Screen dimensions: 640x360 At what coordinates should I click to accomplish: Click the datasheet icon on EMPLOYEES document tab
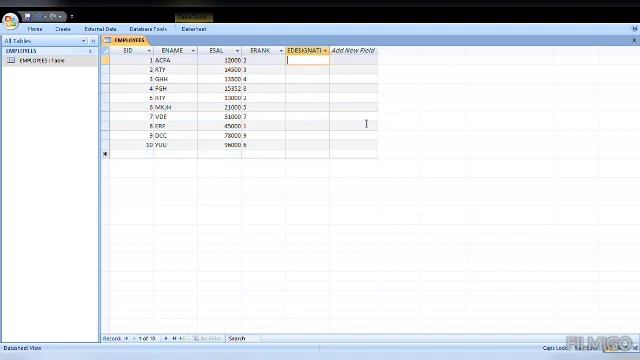(x=107, y=40)
